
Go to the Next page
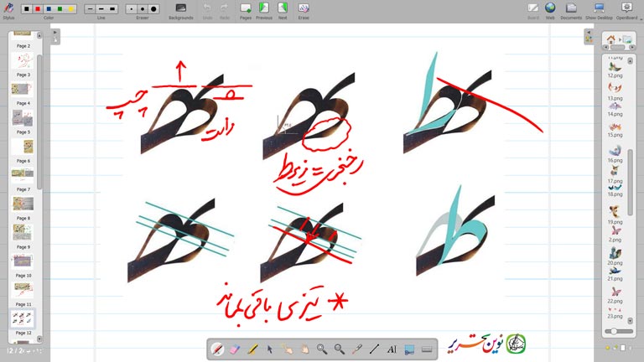tap(283, 10)
